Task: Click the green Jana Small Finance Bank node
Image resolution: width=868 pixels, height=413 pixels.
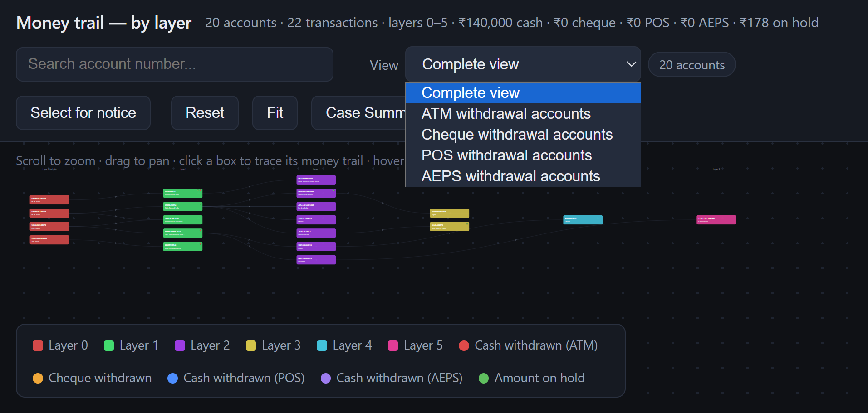Action: click(183, 233)
